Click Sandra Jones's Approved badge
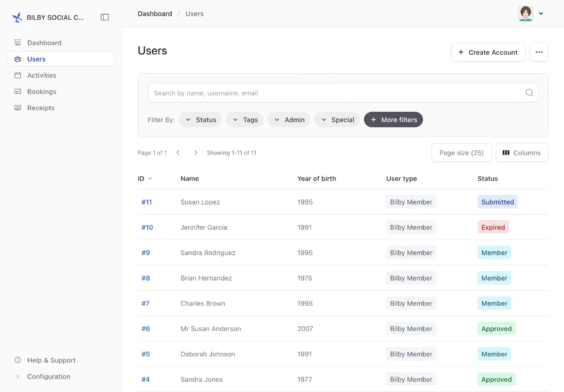 pos(496,379)
